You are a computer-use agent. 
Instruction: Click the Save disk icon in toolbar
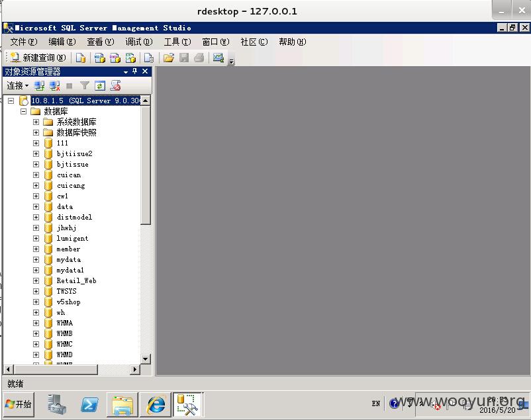tap(184, 58)
